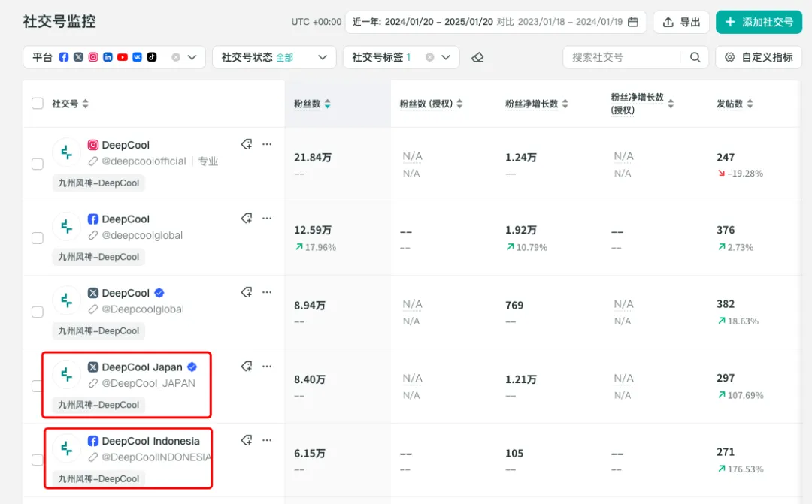The image size is (812, 504).
Task: Open the 社交号状态 dropdown
Action: click(x=274, y=57)
